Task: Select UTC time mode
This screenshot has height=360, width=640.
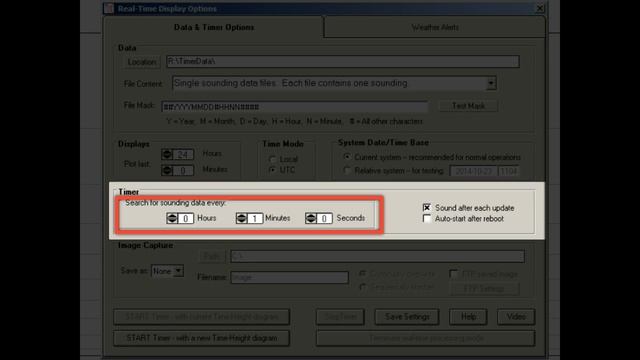Action: coord(273,170)
